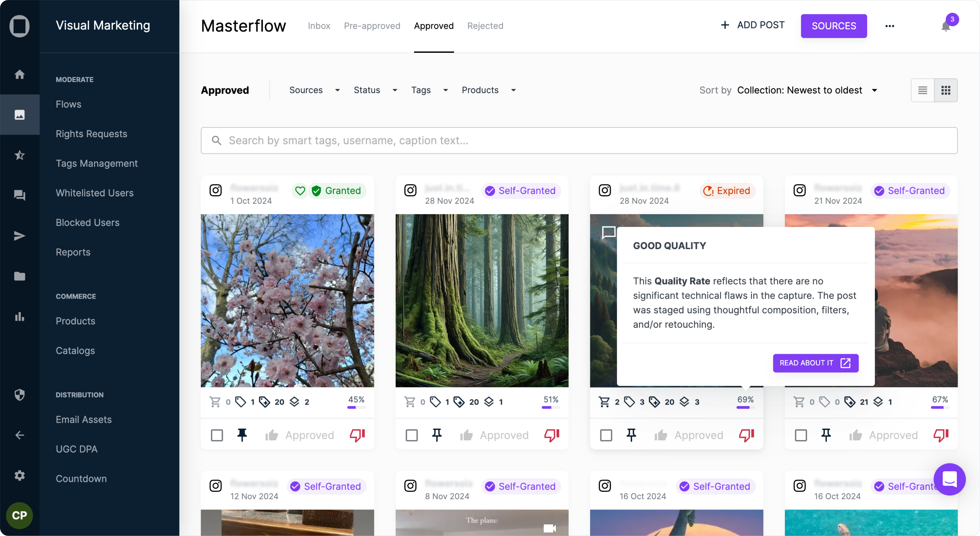Check the forest post selection box
Image resolution: width=980 pixels, height=536 pixels.
pos(412,435)
